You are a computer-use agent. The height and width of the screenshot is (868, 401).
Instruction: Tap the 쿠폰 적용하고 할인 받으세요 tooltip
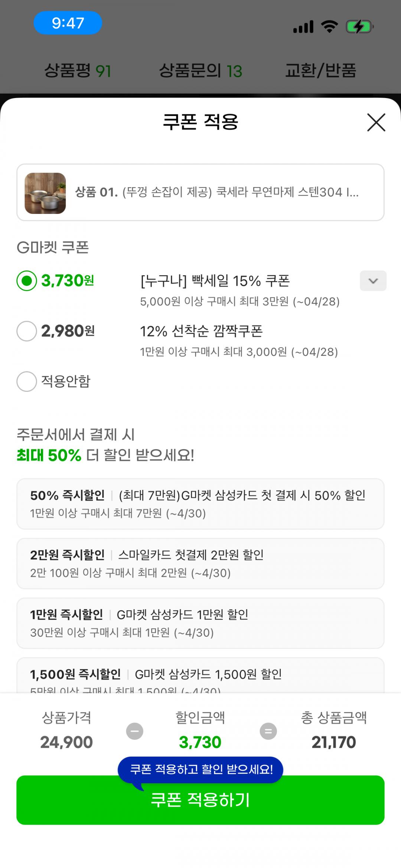(x=200, y=769)
